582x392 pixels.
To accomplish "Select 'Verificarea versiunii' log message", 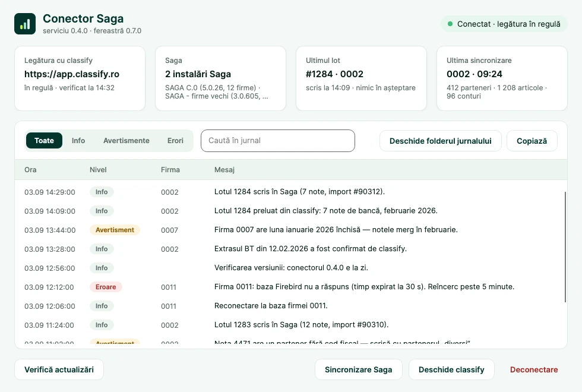I will point(291,267).
